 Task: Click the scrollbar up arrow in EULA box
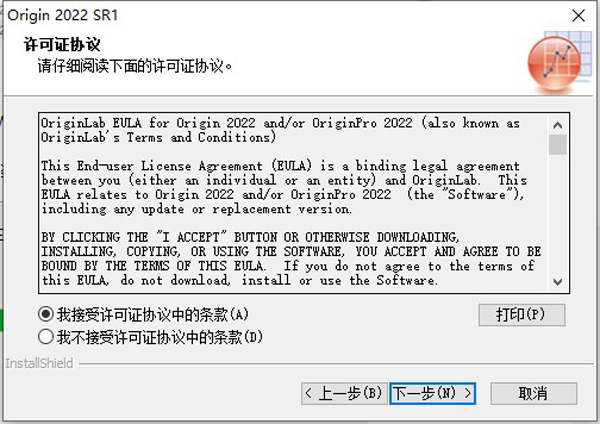pyautogui.click(x=558, y=125)
